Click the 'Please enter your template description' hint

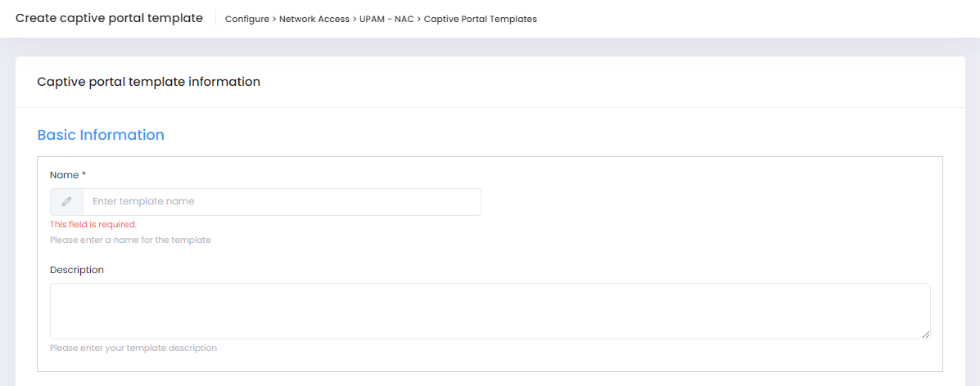(133, 348)
